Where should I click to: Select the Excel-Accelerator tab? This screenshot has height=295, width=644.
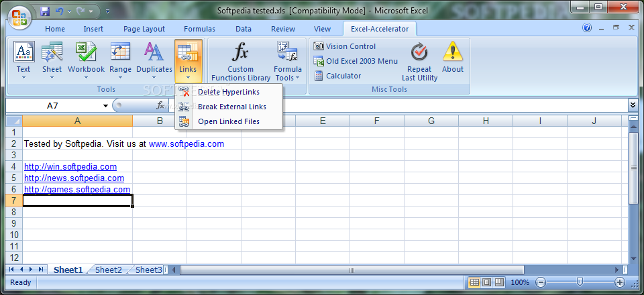[380, 29]
